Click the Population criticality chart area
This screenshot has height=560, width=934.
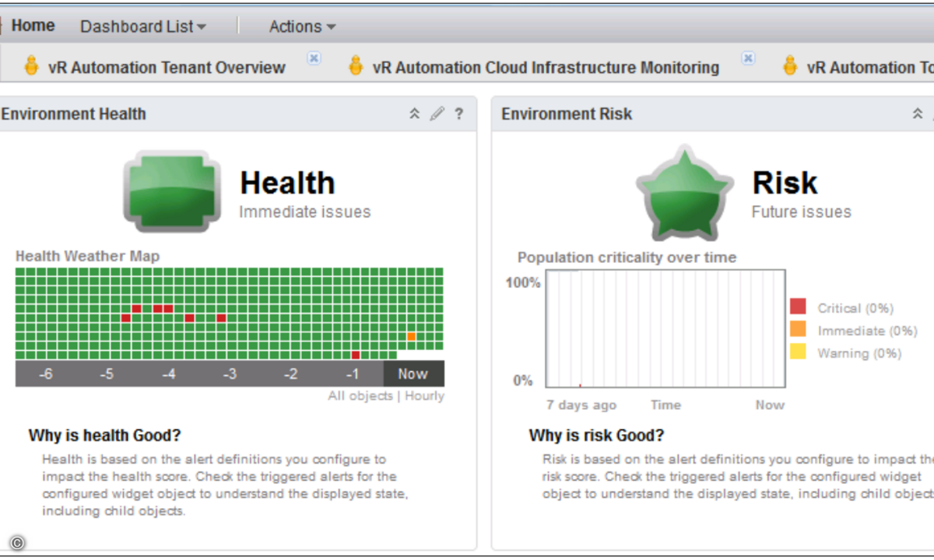point(665,328)
